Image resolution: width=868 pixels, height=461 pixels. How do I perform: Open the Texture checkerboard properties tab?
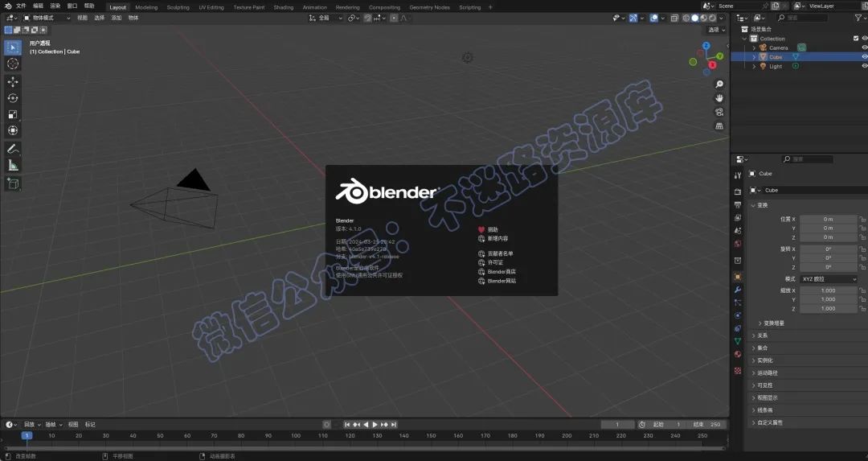point(737,371)
